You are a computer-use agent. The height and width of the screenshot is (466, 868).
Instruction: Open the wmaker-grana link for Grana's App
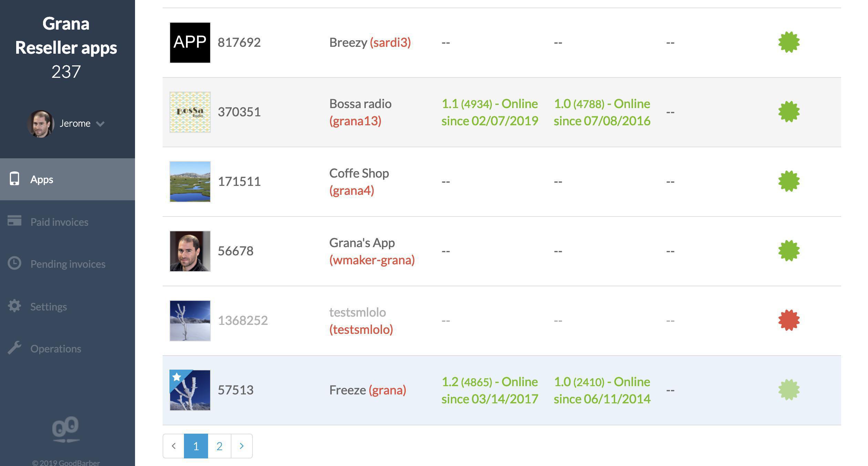pos(372,260)
